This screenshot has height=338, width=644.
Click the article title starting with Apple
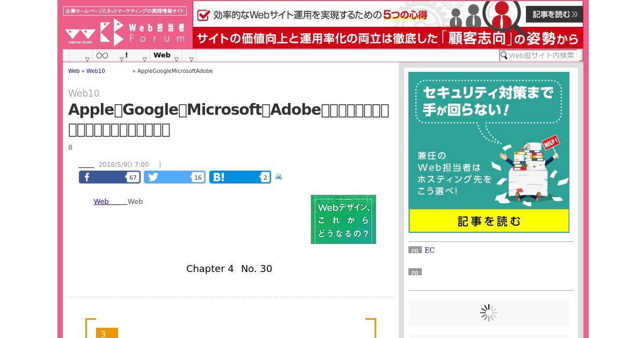(229, 120)
